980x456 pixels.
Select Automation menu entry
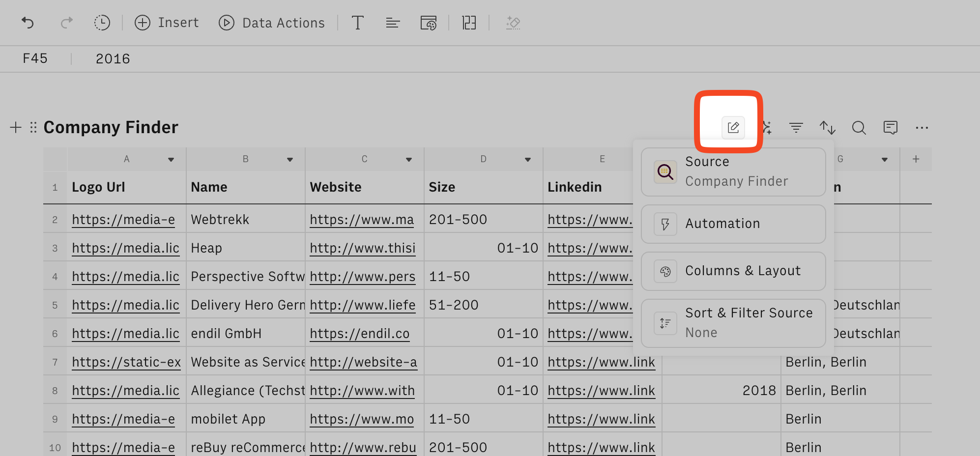pyautogui.click(x=733, y=224)
